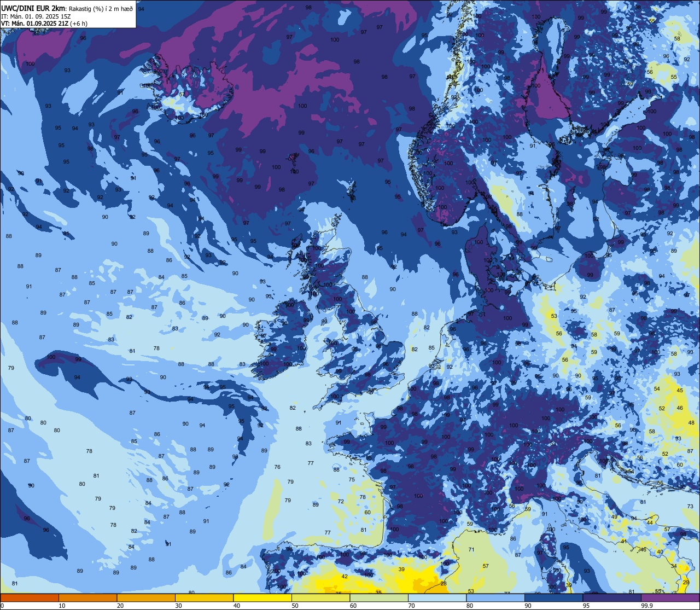Screen dimensions: 700x610
Task: Click the 10–20 orange legend swatch
Action: pos(87,598)
